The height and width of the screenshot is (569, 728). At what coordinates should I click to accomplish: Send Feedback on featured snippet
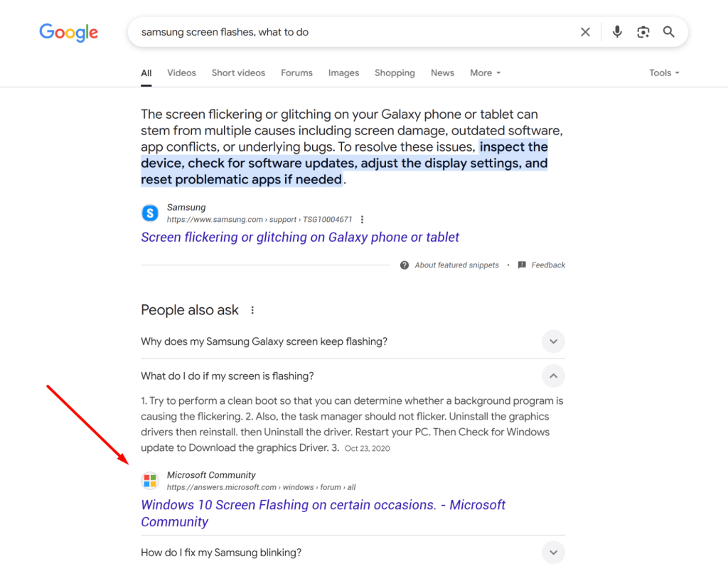pyautogui.click(x=548, y=265)
